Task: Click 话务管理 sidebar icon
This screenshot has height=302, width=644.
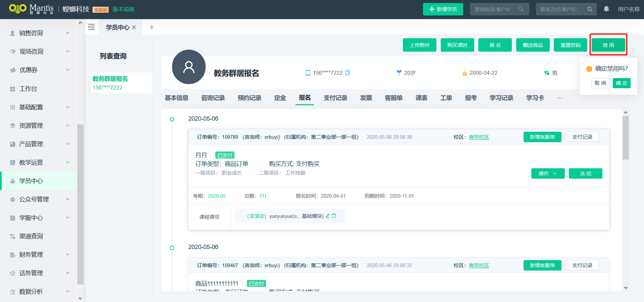Action: [x=12, y=273]
